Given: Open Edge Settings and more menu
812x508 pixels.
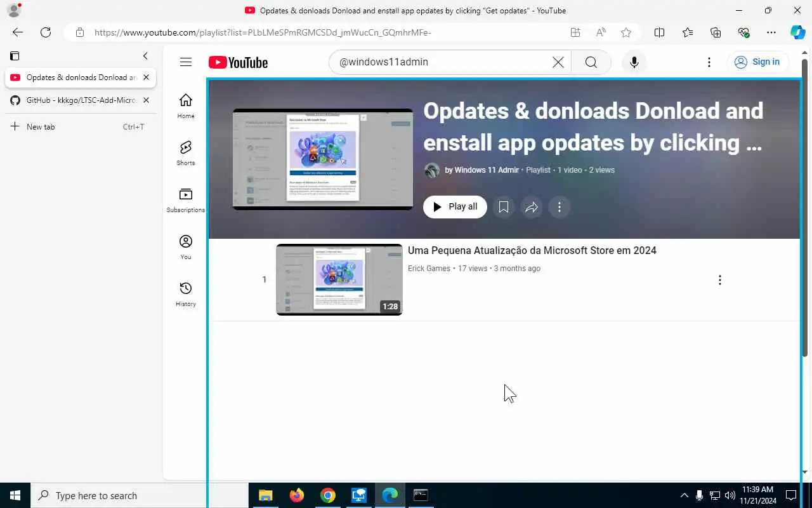Looking at the screenshot, I should click(771, 32).
